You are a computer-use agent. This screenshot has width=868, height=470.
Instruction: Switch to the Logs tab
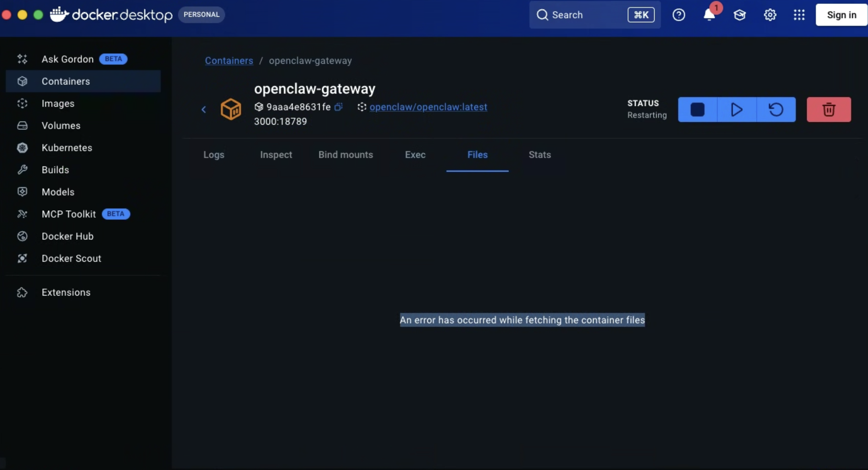(x=214, y=155)
